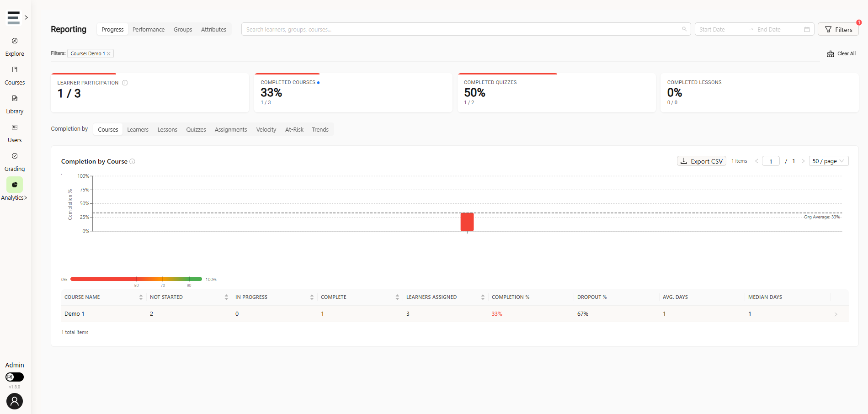Click the page number input box

[771, 161]
